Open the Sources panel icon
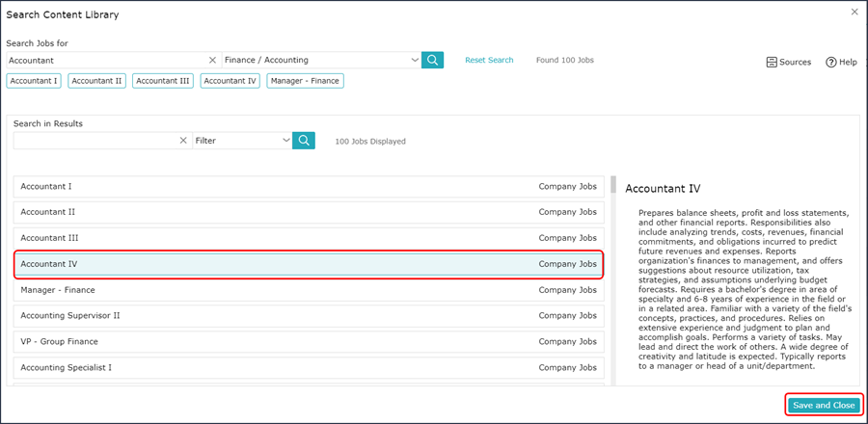The height and width of the screenshot is (424, 868). (x=772, y=62)
